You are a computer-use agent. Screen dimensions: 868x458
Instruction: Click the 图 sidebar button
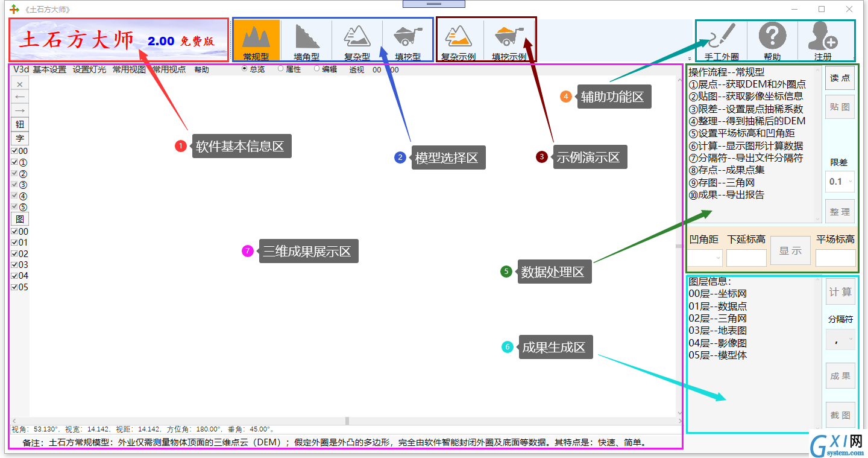(20, 219)
